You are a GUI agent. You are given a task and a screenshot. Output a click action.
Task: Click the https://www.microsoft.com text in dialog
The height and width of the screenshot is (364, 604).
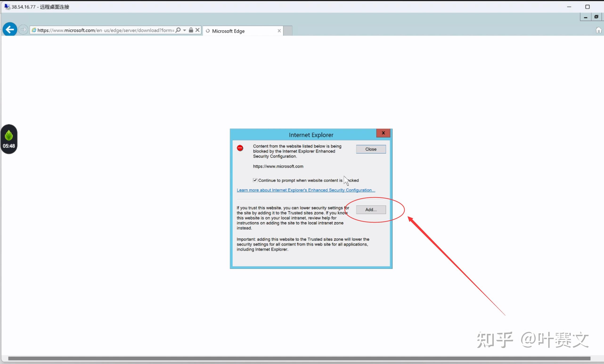(x=278, y=166)
